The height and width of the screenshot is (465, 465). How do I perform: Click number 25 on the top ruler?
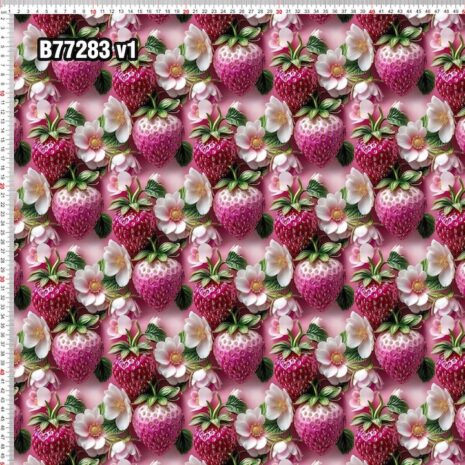[x=233, y=12]
